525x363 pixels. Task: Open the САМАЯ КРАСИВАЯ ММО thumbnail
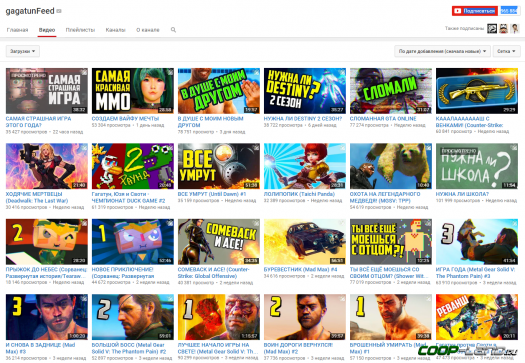coord(133,91)
